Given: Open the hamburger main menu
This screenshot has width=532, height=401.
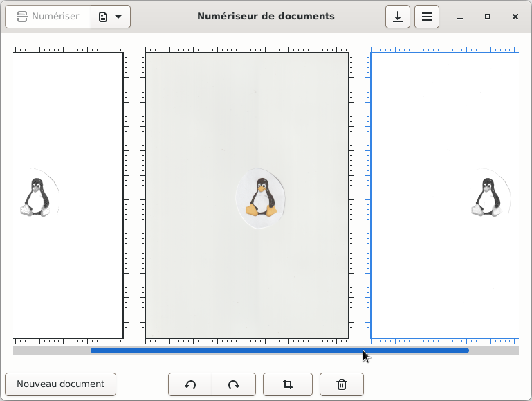Looking at the screenshot, I should point(427,17).
